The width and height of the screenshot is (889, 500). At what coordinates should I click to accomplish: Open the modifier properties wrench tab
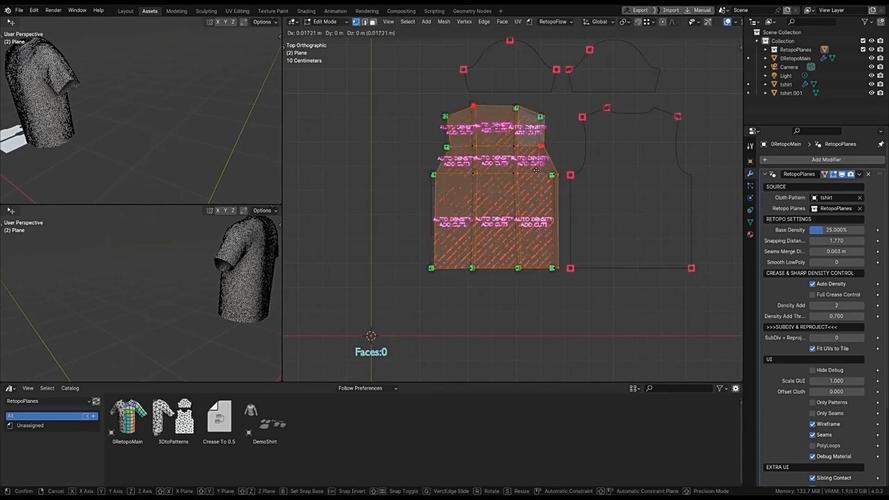point(750,173)
